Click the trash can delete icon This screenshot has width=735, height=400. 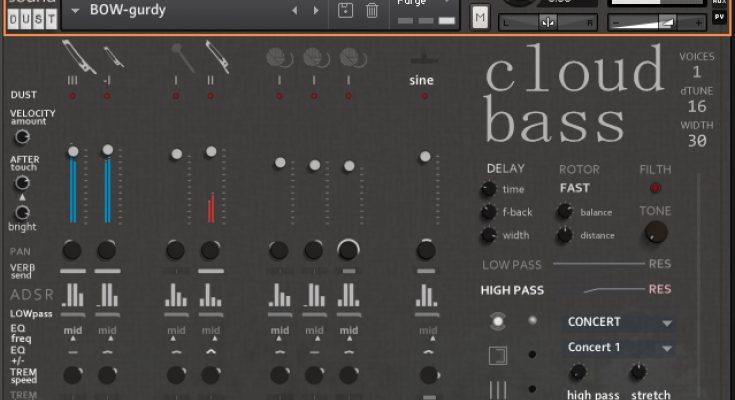click(372, 10)
